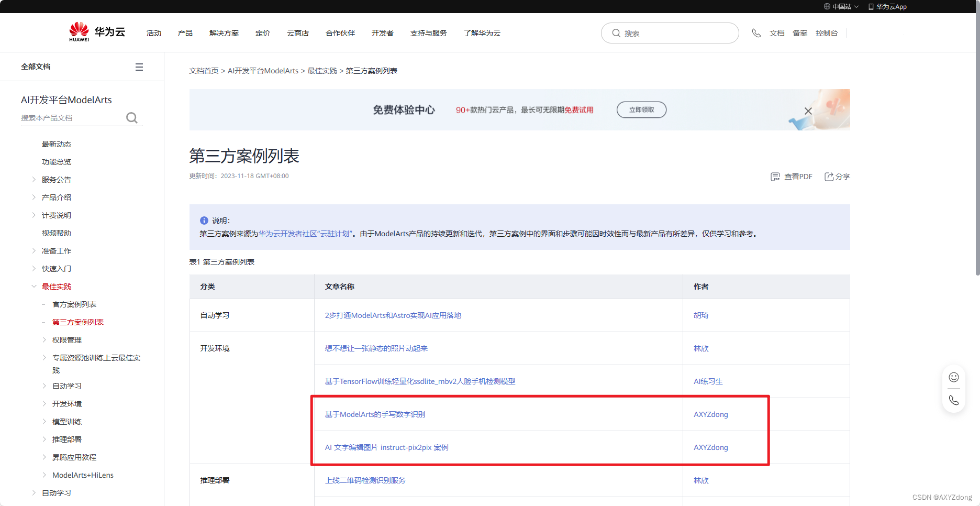Open the smiley feedback floating icon
This screenshot has width=980, height=506.
point(954,377)
